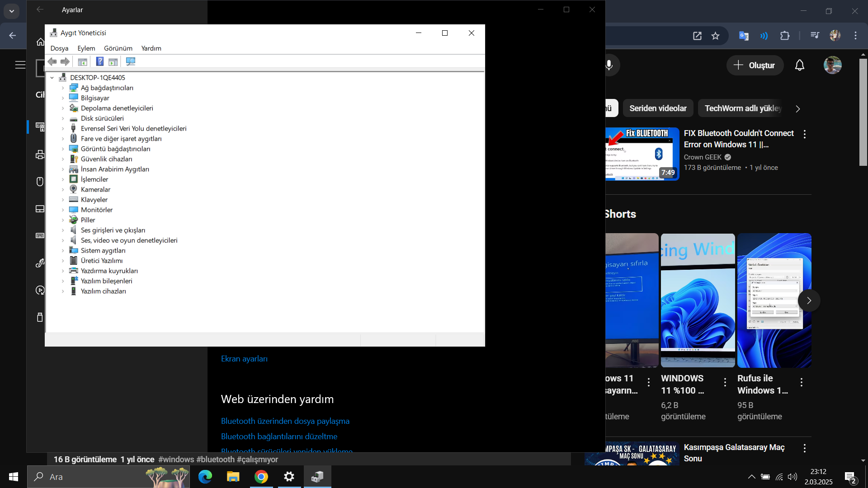Viewport: 868px width, 488px height.
Task: Select the Seriden videolar filter chip
Action: [658, 108]
